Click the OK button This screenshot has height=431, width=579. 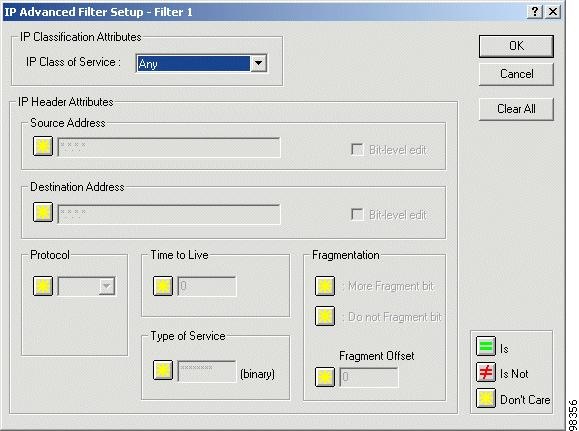coord(516,46)
